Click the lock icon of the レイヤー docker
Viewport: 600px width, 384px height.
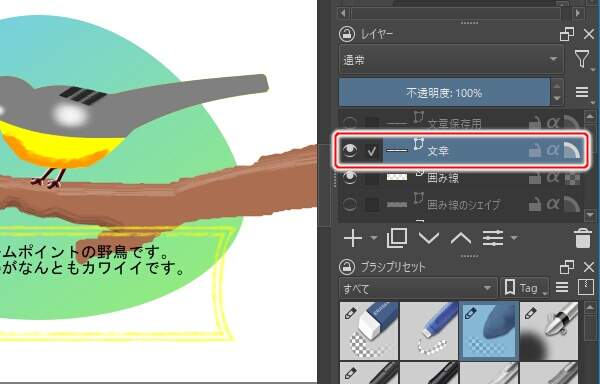point(347,34)
